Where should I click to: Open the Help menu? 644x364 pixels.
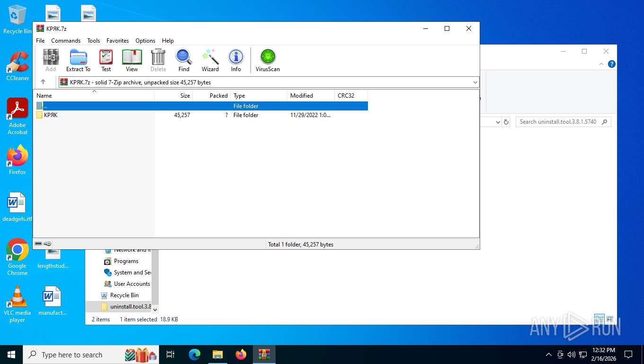point(168,41)
